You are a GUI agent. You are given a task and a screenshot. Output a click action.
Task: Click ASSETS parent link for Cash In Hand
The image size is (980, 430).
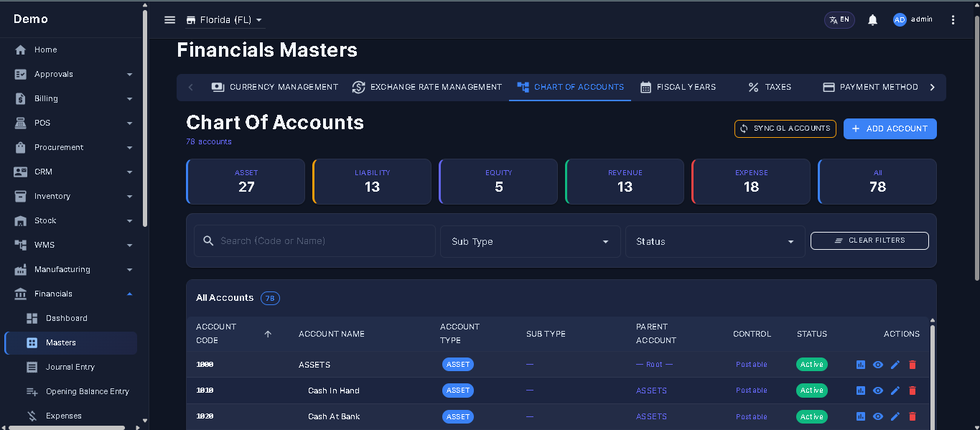coord(651,391)
